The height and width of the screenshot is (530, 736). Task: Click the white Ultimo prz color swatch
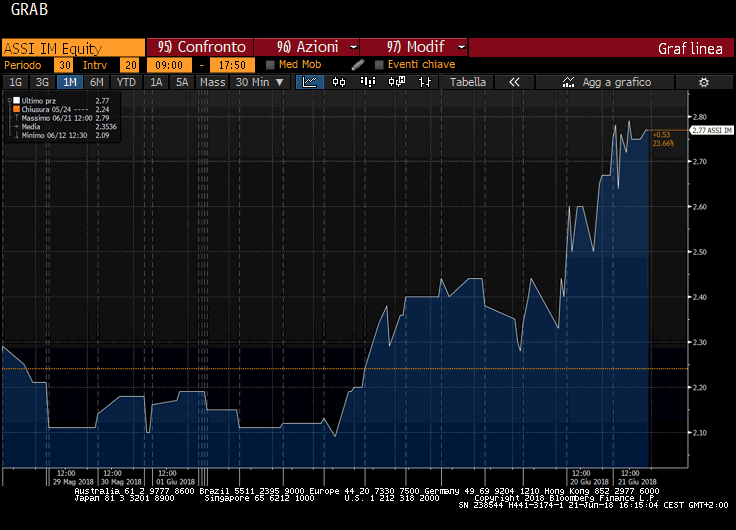[16, 100]
